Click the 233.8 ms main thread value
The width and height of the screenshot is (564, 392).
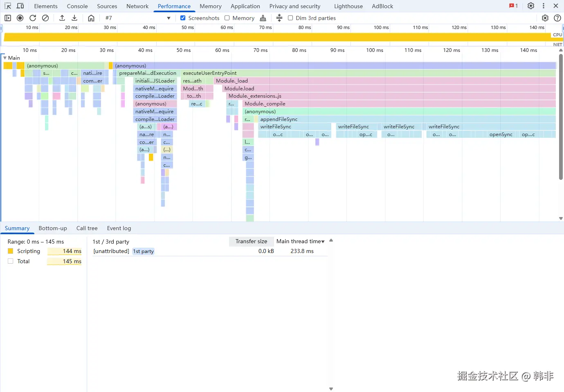tap(302, 251)
